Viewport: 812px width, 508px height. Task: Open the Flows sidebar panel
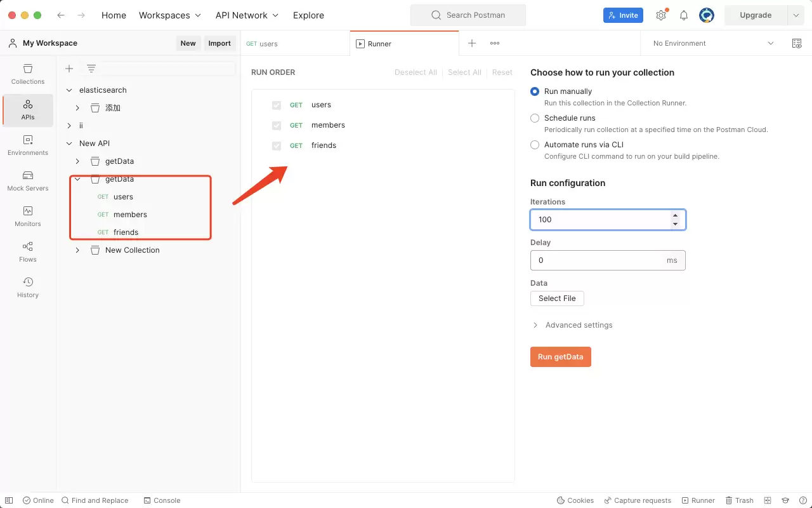28,252
